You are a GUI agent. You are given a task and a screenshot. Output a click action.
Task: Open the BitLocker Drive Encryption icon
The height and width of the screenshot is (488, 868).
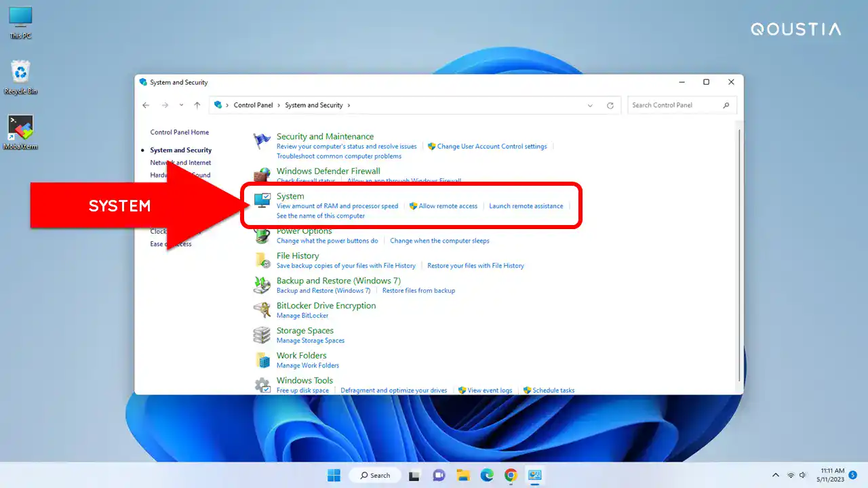(x=262, y=310)
